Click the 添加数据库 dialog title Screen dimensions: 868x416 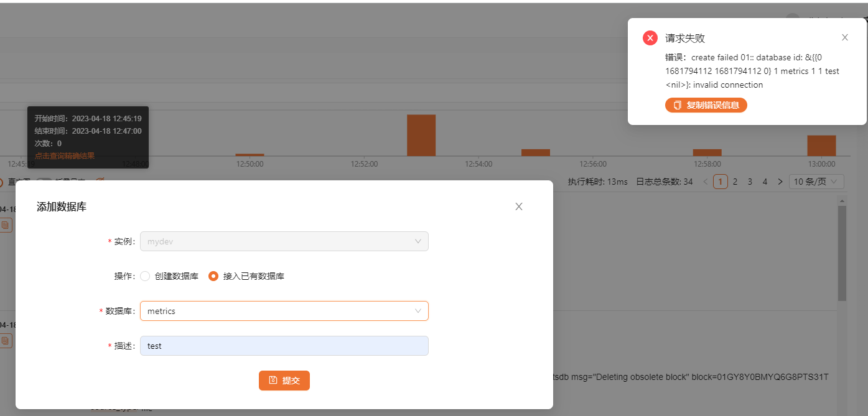(62, 207)
